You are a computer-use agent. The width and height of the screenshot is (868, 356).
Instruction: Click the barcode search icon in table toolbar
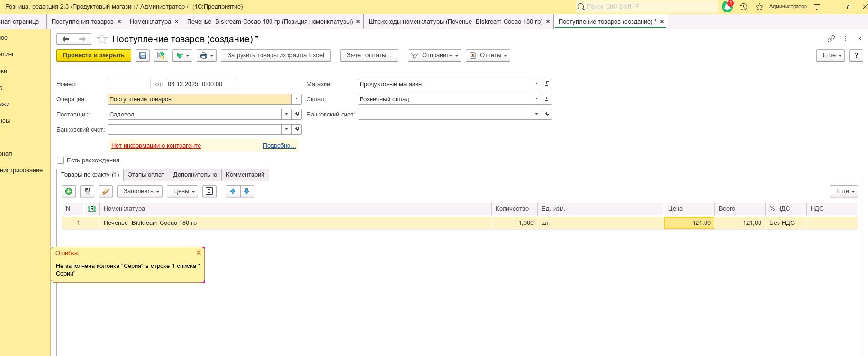coord(87,191)
